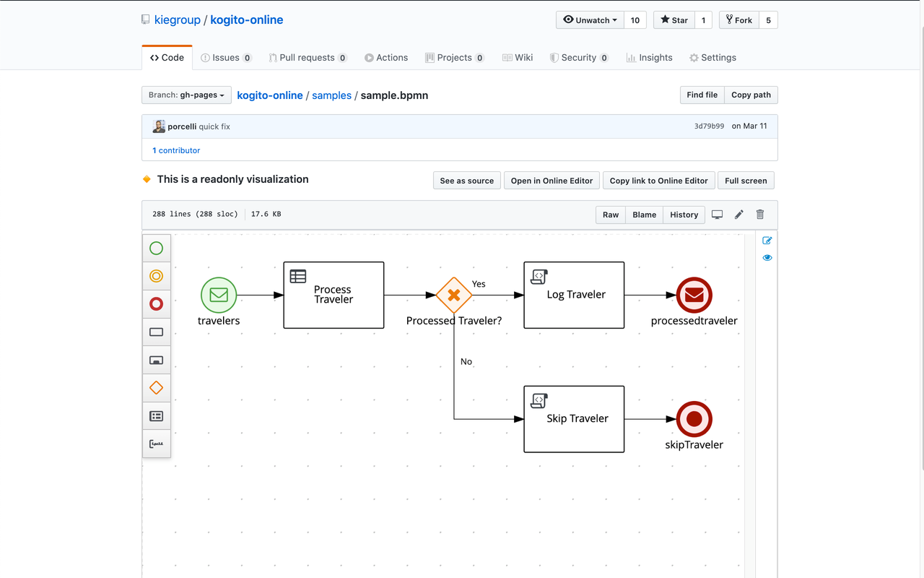Image resolution: width=924 pixels, height=578 pixels.
Task: Open the Raw file view
Action: [x=611, y=215]
